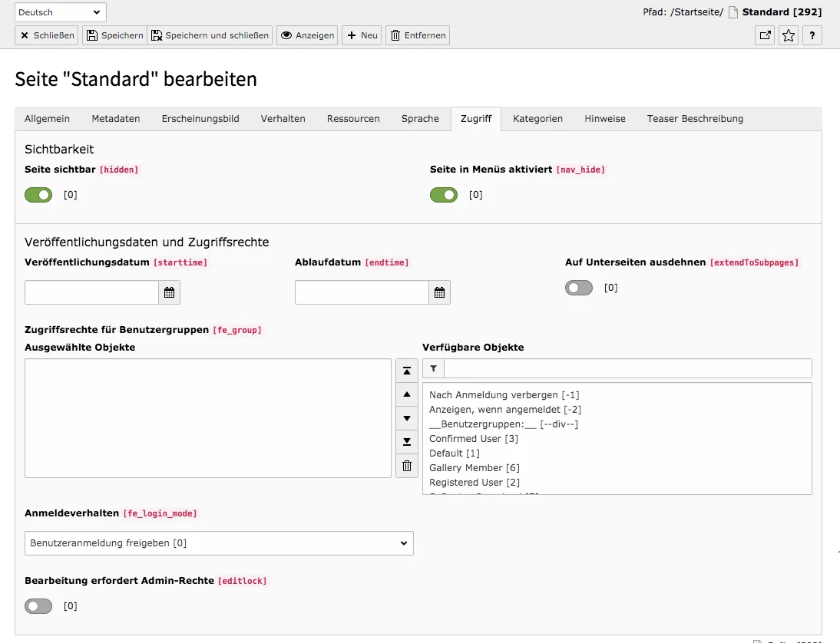The width and height of the screenshot is (840, 643).
Task: Click the page icon beside Standard [292]
Action: tap(733, 12)
